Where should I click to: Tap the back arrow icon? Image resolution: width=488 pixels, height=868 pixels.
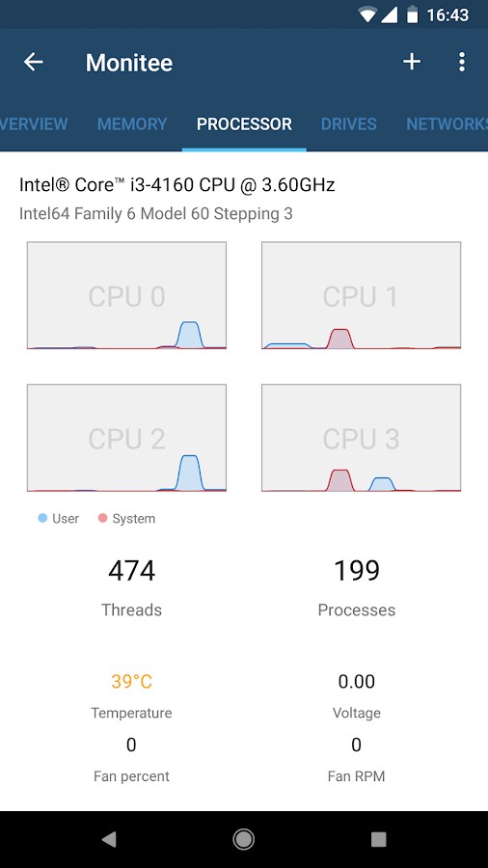(x=33, y=62)
